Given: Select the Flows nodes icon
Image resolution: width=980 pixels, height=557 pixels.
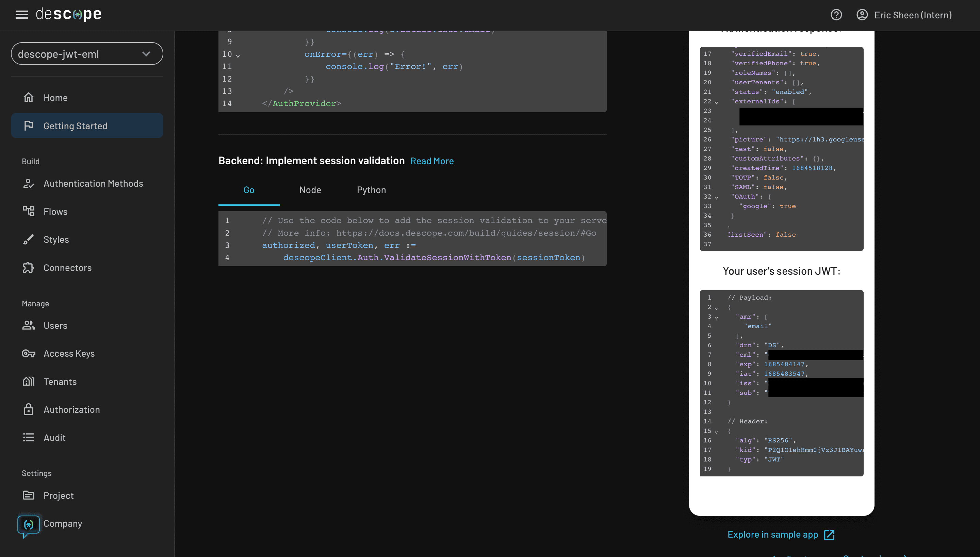Looking at the screenshot, I should coord(29,211).
